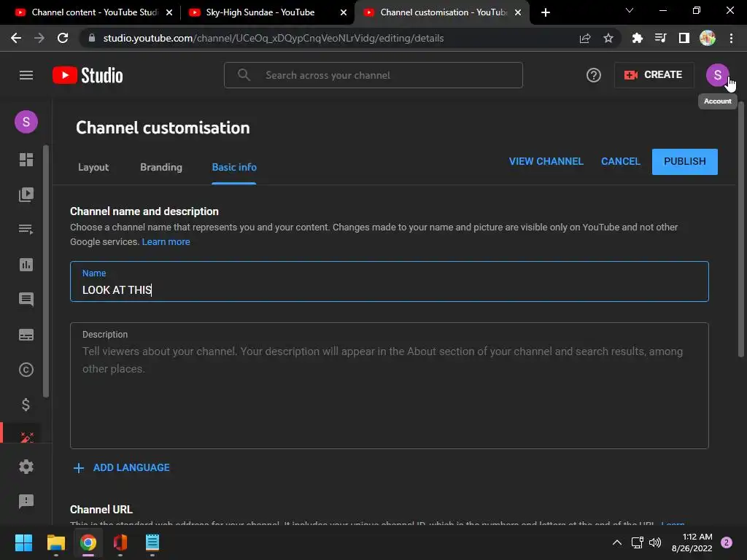Open the Chrome profile avatar
The height and width of the screenshot is (560, 747).
(708, 38)
